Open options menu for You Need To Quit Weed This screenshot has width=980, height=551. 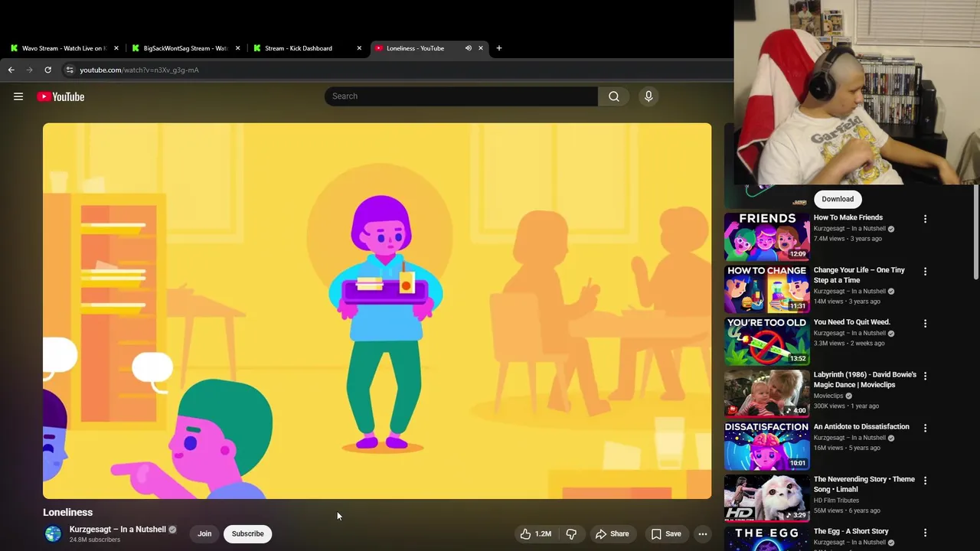point(925,324)
